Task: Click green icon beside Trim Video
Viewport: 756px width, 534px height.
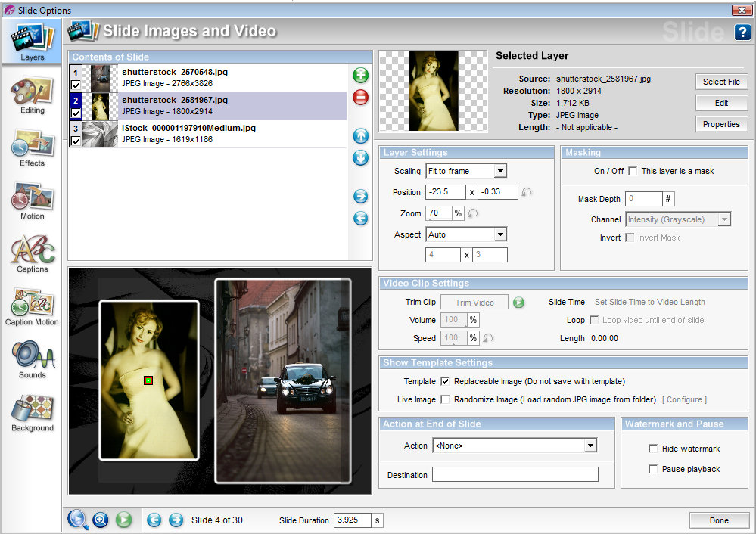Action: click(518, 303)
